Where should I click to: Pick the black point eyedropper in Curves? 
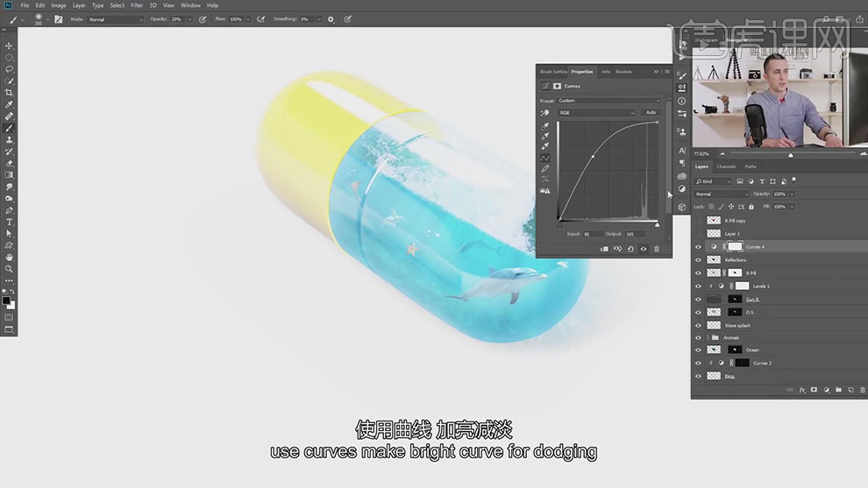pos(545,126)
